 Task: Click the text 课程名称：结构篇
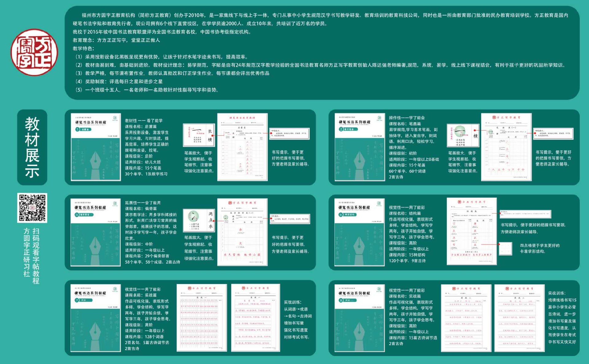[405, 213]
